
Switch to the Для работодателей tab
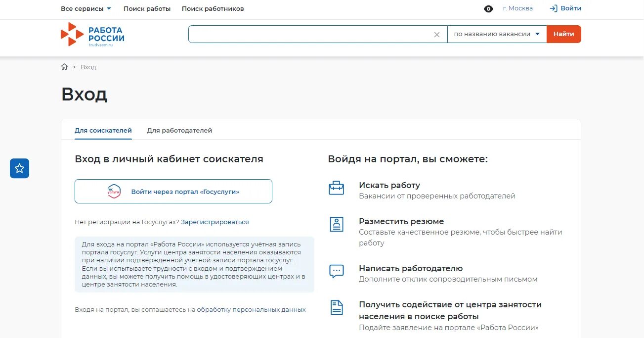click(x=179, y=131)
